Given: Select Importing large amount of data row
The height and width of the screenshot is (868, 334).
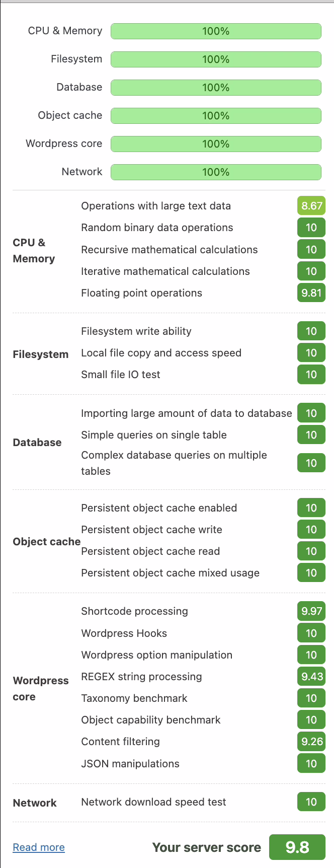Looking at the screenshot, I should [203, 413].
